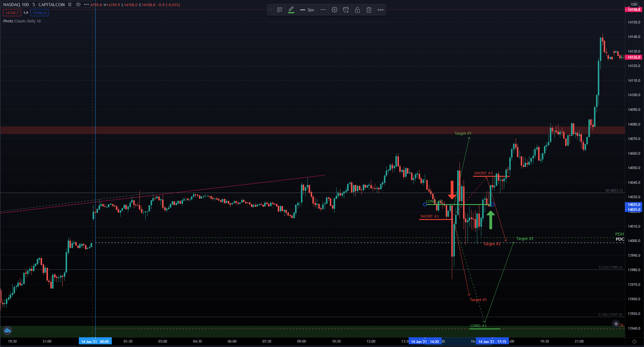Open the price scale settings gear at bottom-right
The image size is (644, 347).
634,341
